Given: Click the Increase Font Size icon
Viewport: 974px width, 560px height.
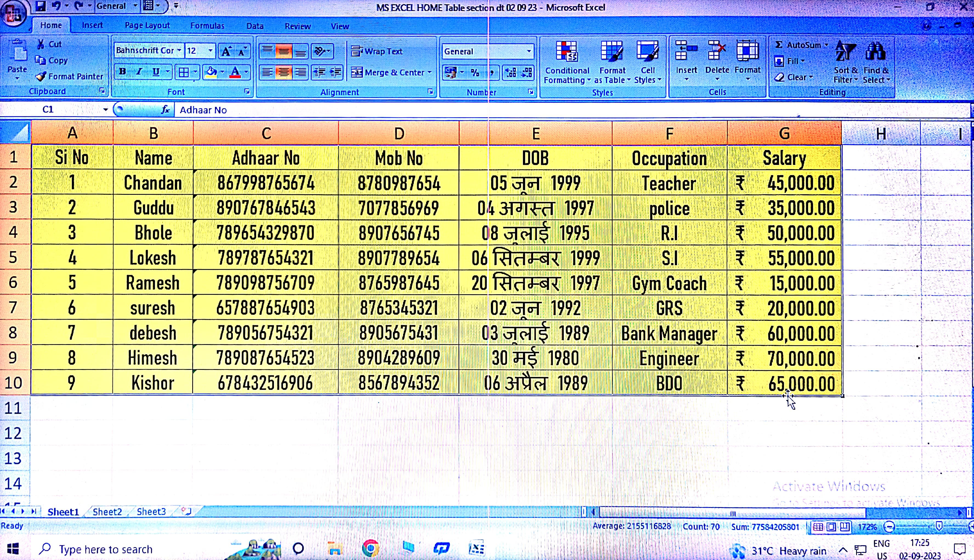Looking at the screenshot, I should point(226,51).
